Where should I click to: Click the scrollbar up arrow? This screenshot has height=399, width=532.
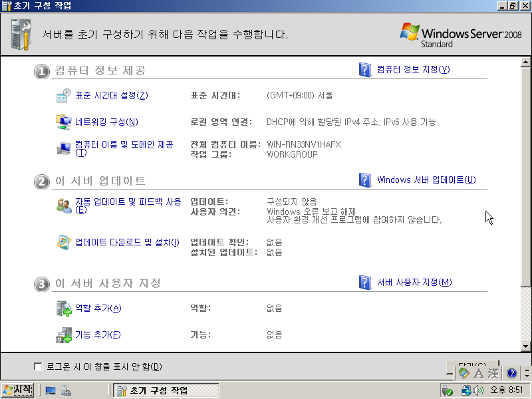click(x=525, y=62)
